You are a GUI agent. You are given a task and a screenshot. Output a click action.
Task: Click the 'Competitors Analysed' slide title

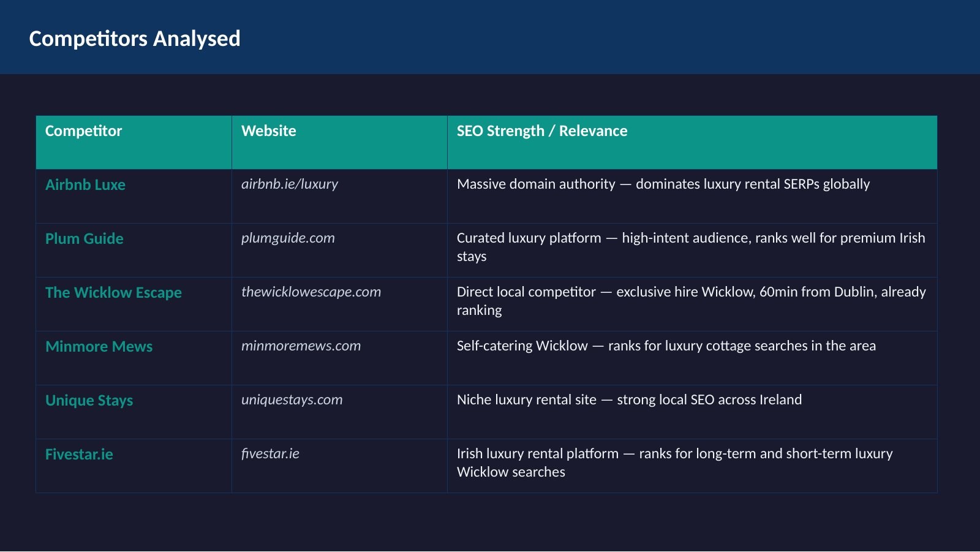(135, 39)
